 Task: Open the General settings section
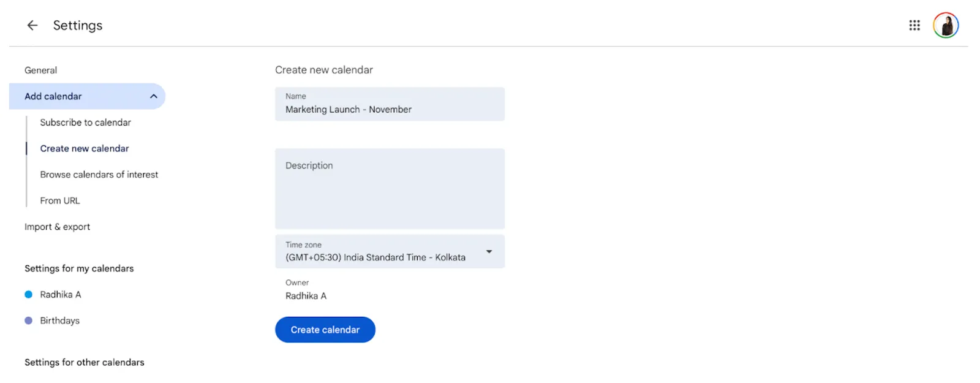(40, 70)
